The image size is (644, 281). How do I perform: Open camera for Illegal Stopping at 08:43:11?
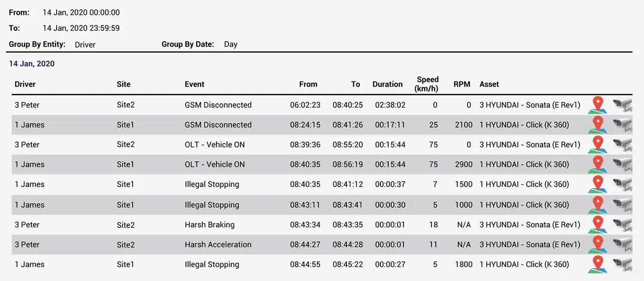point(622,205)
